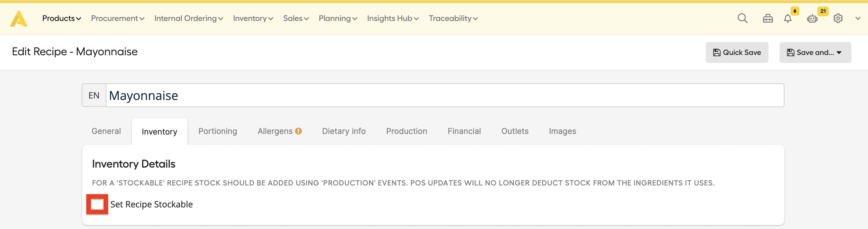Open the robot assistant icon
This screenshot has height=229, width=868.
click(812, 19)
